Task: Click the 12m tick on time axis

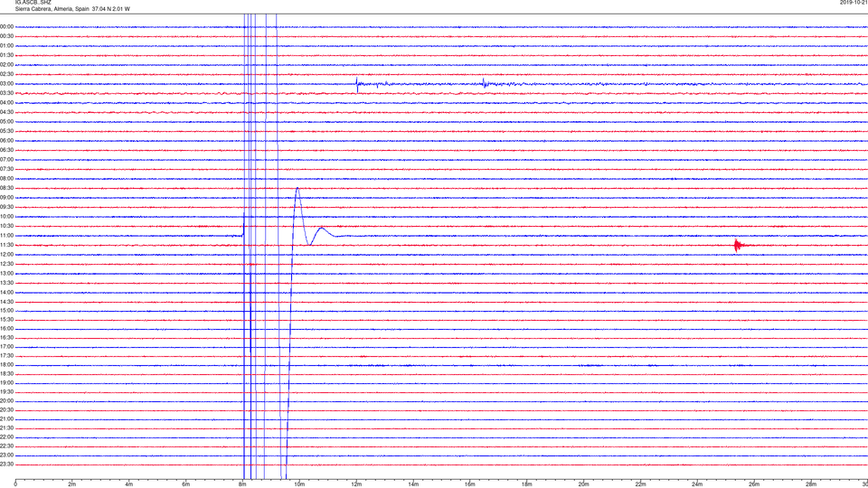Action: pos(356,484)
